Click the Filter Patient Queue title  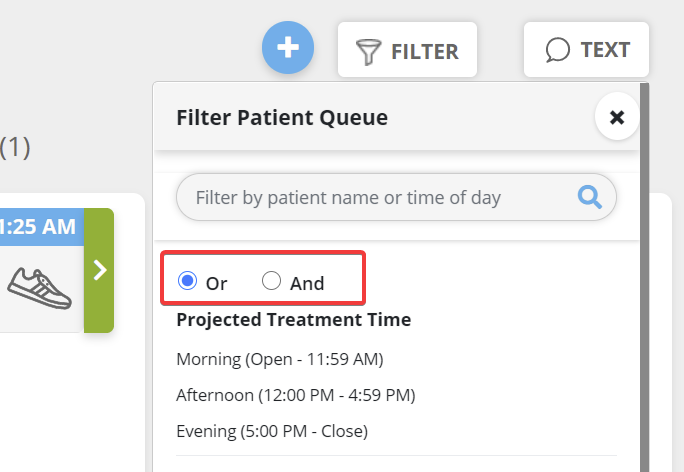tap(282, 118)
